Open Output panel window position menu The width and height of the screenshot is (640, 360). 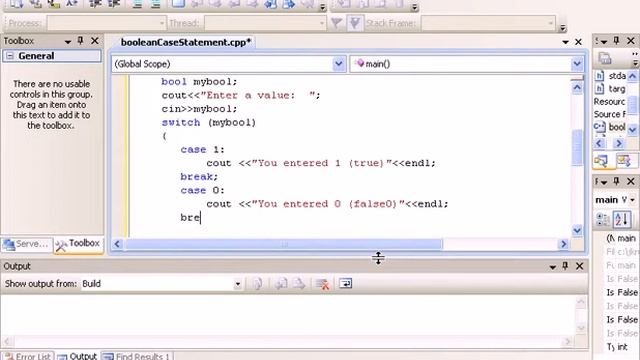click(552, 267)
